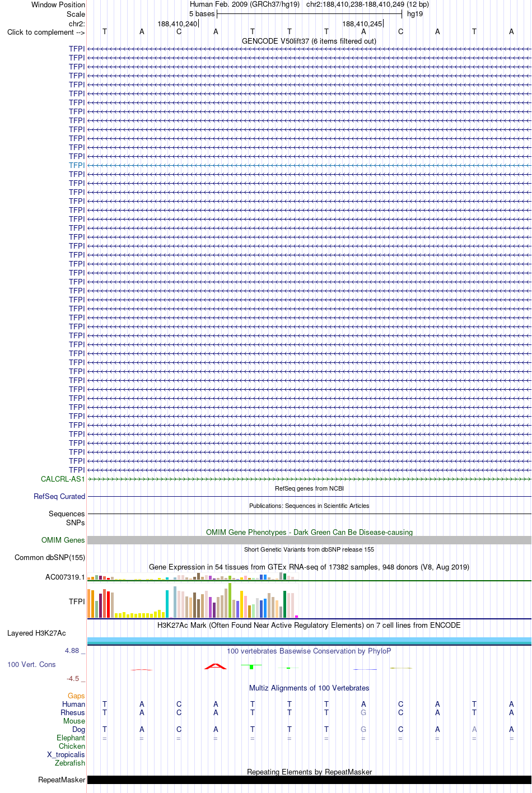Click the AC007319.1 track label
The image size is (532, 793).
tap(65, 577)
